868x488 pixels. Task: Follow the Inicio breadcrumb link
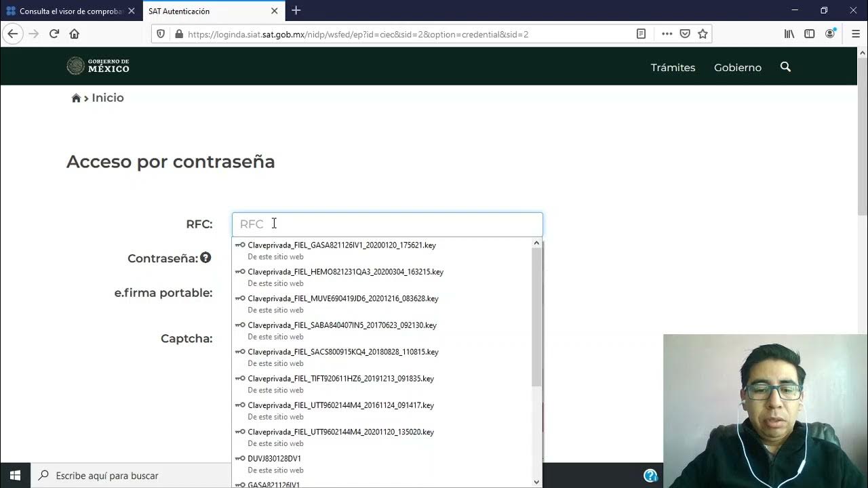[x=108, y=98]
